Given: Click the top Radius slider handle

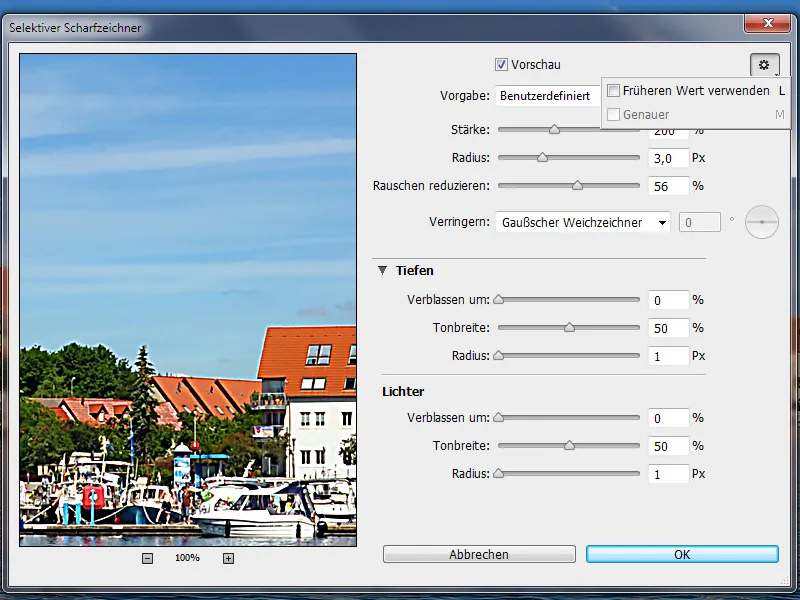Looking at the screenshot, I should tap(542, 158).
